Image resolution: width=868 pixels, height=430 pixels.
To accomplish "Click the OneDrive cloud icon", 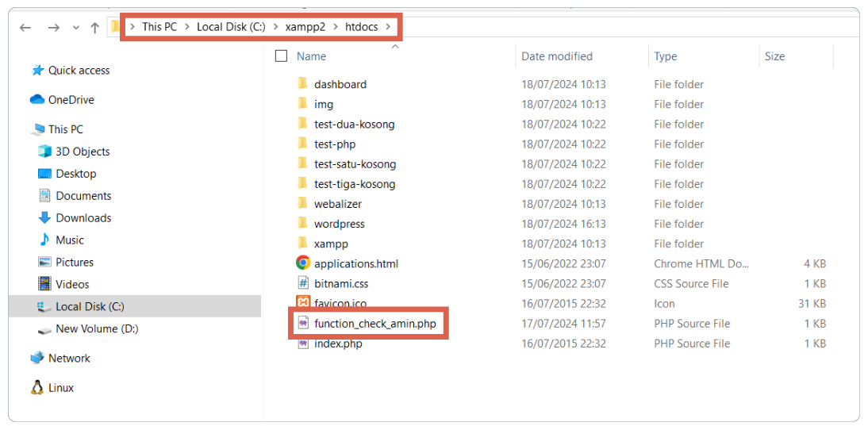I will point(37,100).
